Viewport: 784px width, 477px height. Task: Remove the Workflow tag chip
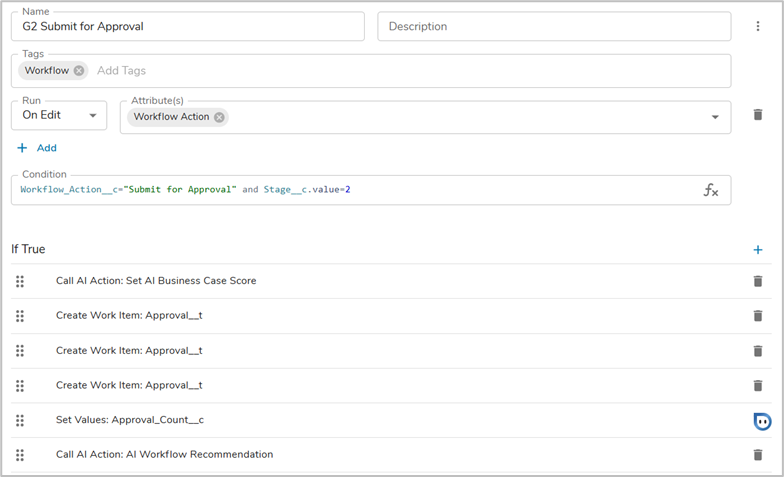pyautogui.click(x=79, y=71)
